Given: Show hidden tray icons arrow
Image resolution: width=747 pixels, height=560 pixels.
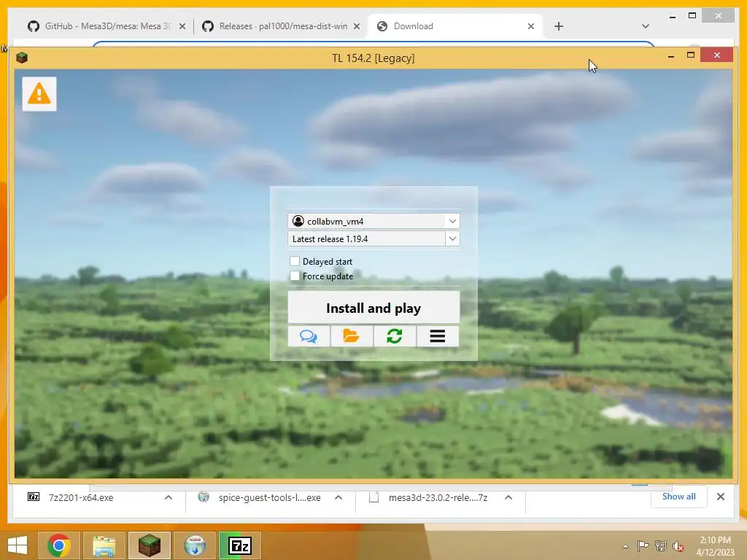Looking at the screenshot, I should coord(625,546).
